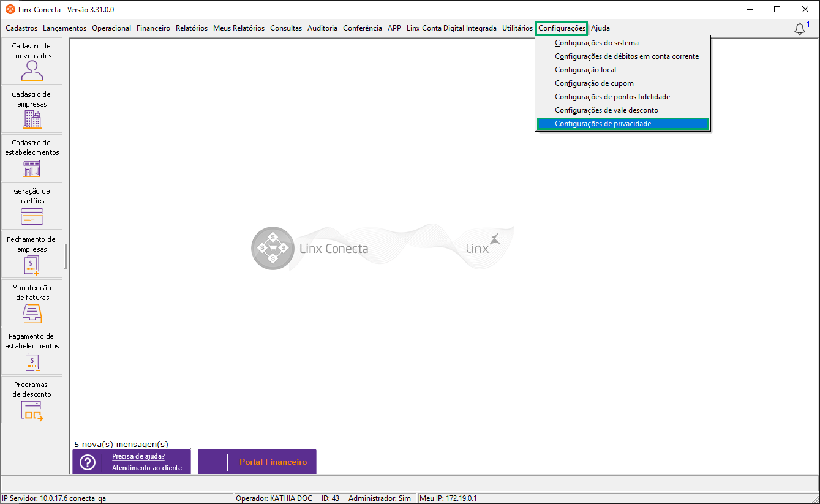Close the Configurações menu
Viewport: 820px width, 504px height.
(562, 28)
